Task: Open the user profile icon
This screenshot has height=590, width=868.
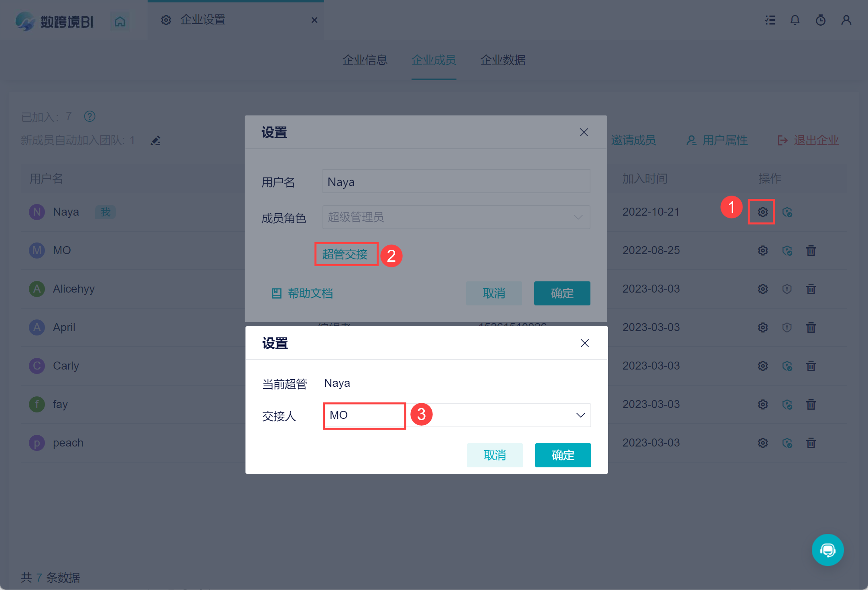Action: [846, 20]
